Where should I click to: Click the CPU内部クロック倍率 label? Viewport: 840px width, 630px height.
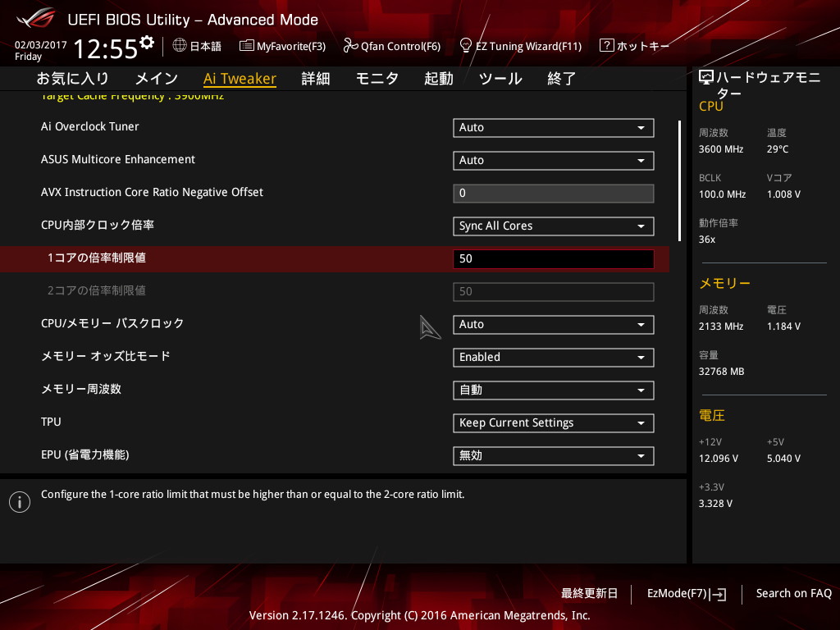coord(98,225)
